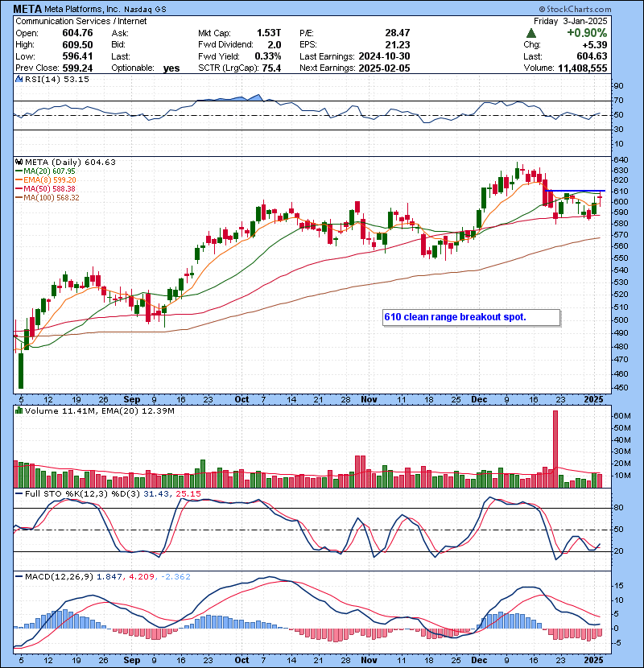The width and height of the screenshot is (644, 668).
Task: Click the Last Earnings date 2024-10-30
Action: 385,56
